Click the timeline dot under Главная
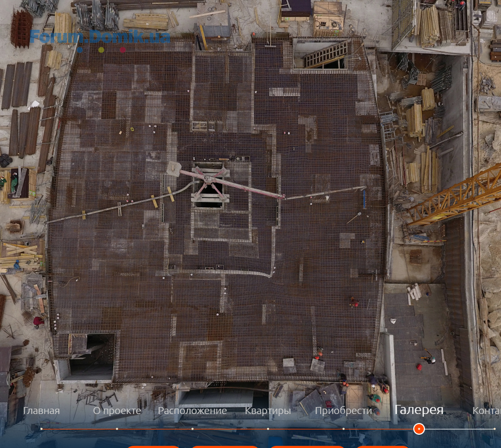501x448 pixels. (x=41, y=429)
